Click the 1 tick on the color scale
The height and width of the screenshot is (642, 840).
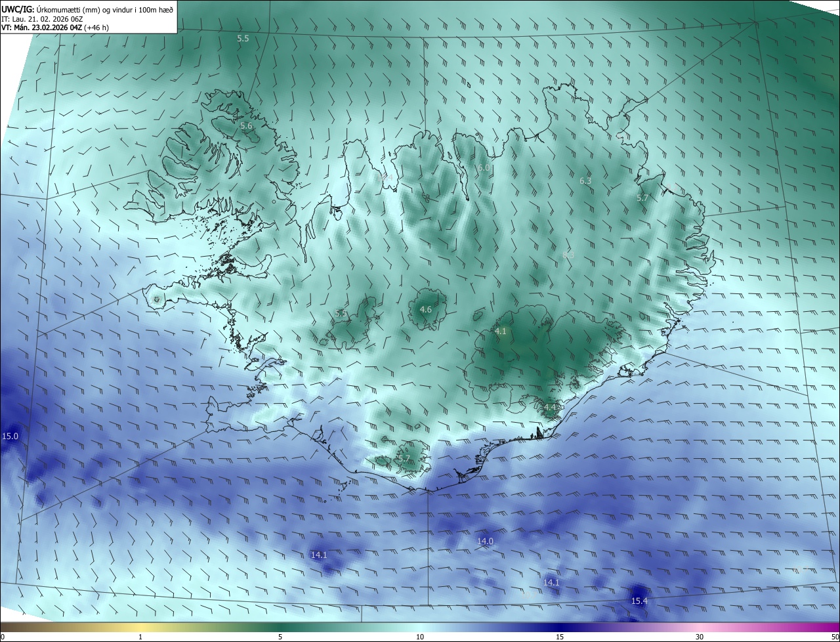140,637
